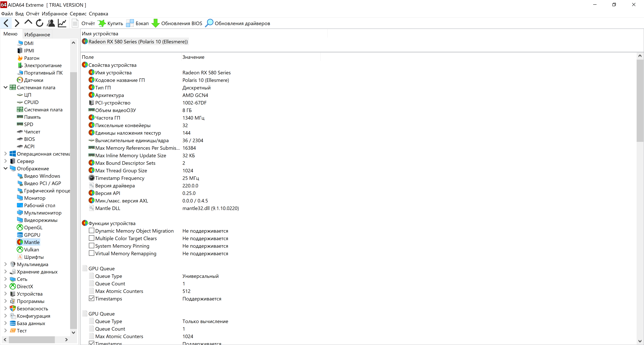Toggle Multiple Color Target Clears checkbox
Screen dimensions: 644x345
(x=92, y=238)
